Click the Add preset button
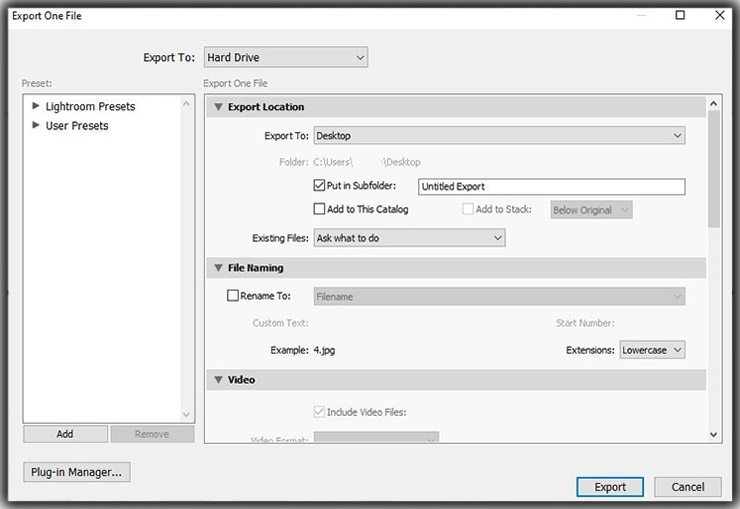 [65, 434]
